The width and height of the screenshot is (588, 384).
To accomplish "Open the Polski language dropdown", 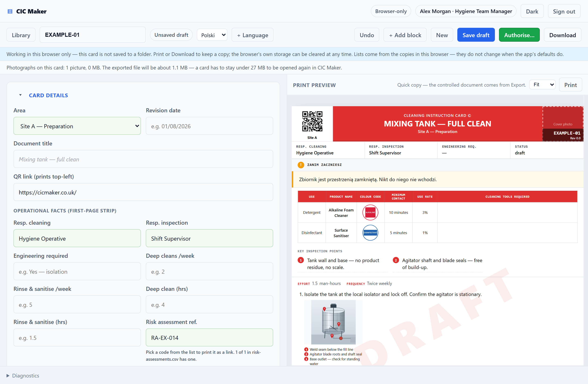I will pos(212,35).
